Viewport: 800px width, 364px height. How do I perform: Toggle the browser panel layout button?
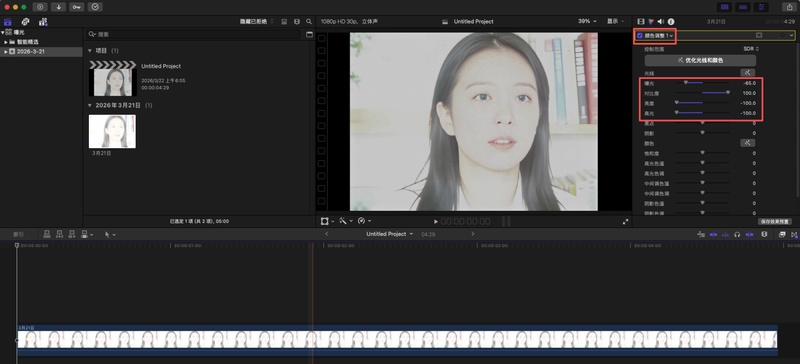coord(723,7)
